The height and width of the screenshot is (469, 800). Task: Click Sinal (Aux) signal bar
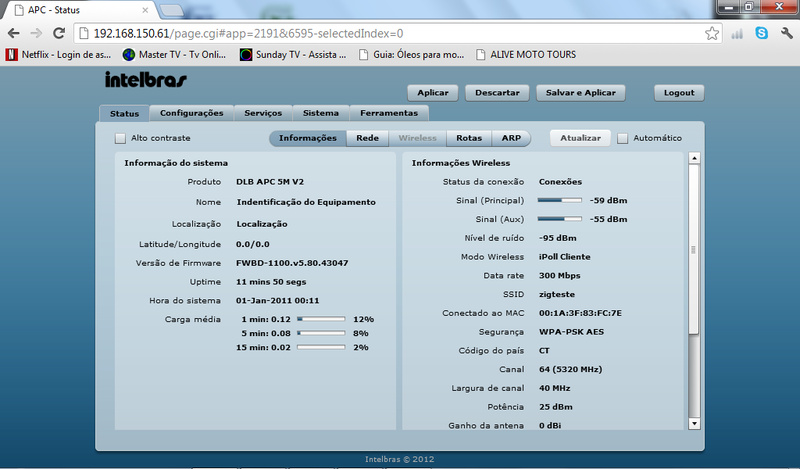[560, 219]
